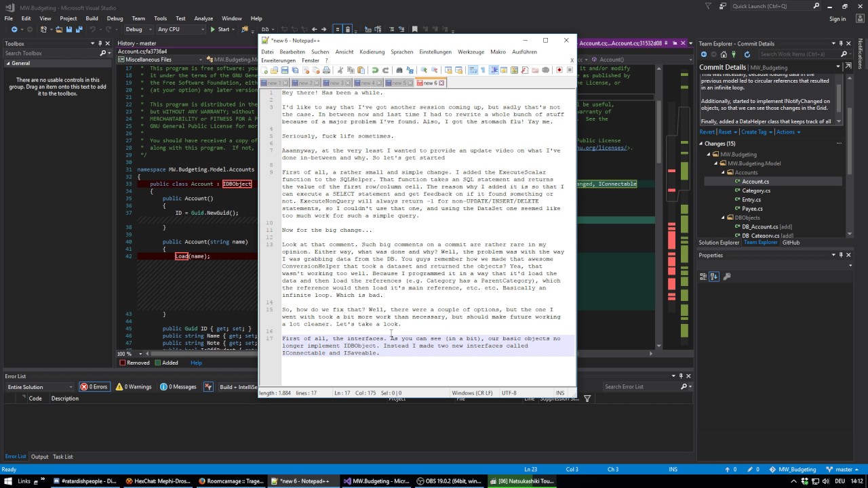This screenshot has width=868, height=488.
Task: Click the Help link in diff legend
Action: tap(196, 363)
